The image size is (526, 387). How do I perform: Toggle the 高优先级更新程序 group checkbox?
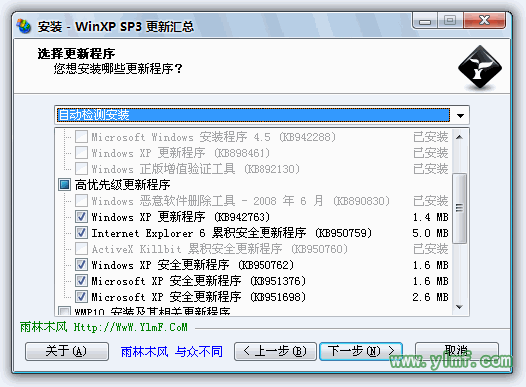(64, 184)
